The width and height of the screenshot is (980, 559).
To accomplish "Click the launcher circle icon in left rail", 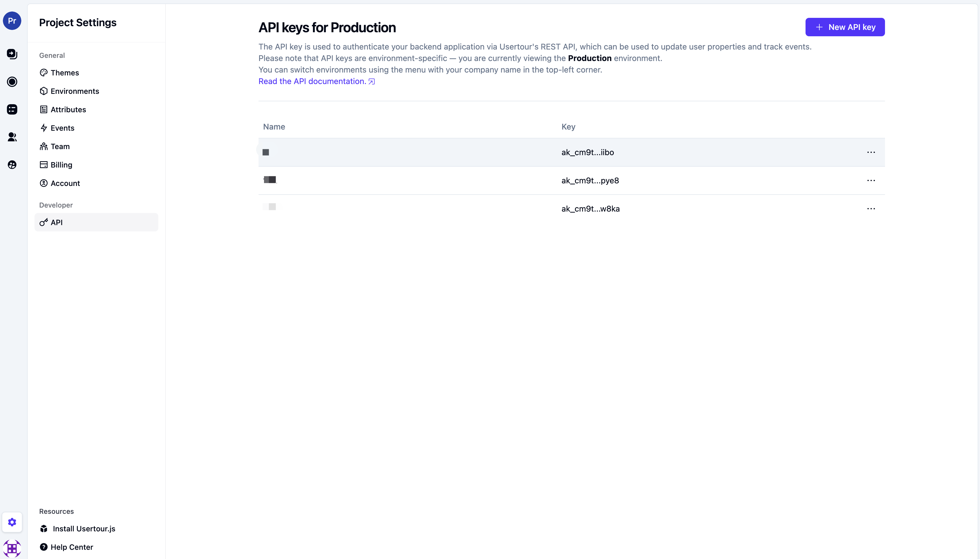I will [12, 82].
